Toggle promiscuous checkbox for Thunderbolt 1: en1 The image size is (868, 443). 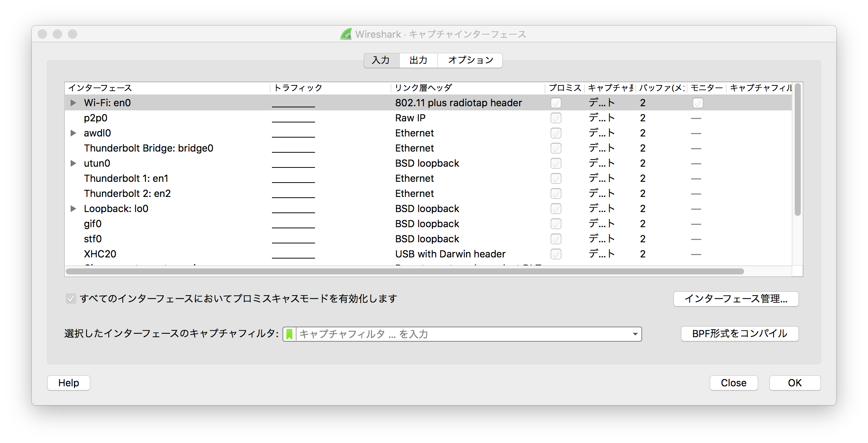click(556, 178)
